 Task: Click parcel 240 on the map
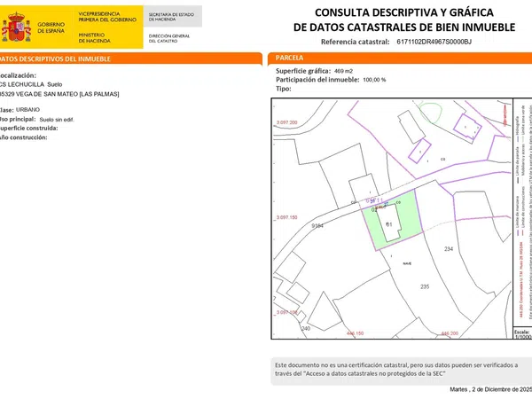306,328
